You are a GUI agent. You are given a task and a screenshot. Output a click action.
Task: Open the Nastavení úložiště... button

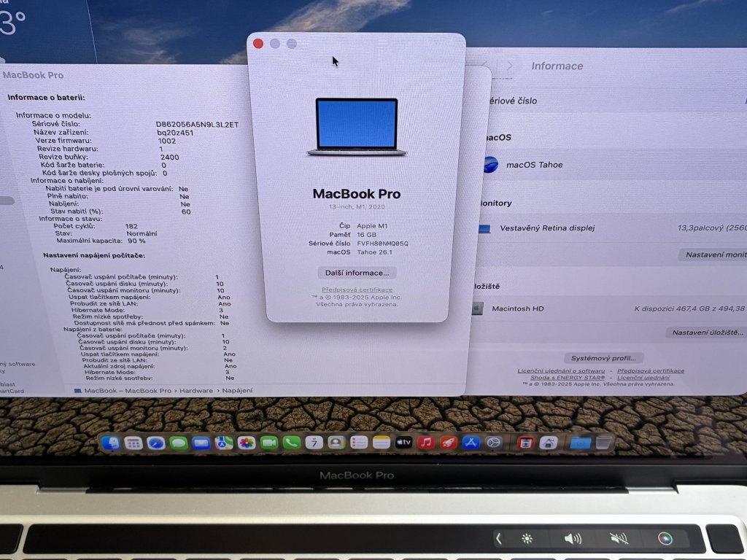[706, 332]
